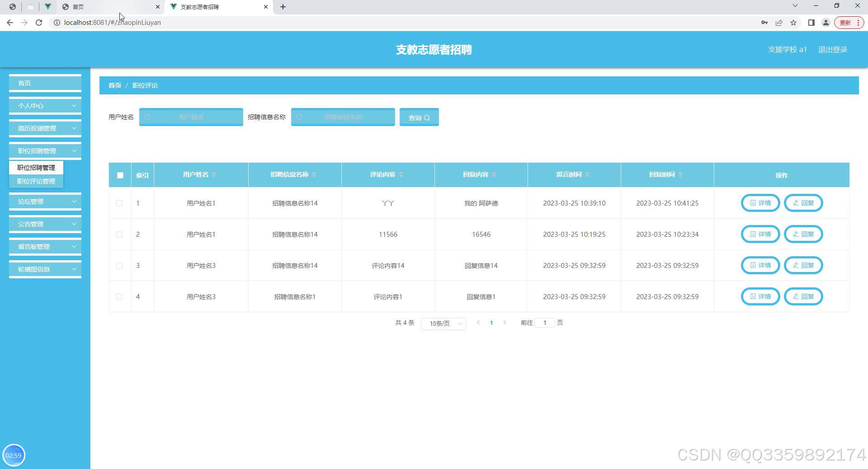Check the checkbox for row 3

point(119,266)
